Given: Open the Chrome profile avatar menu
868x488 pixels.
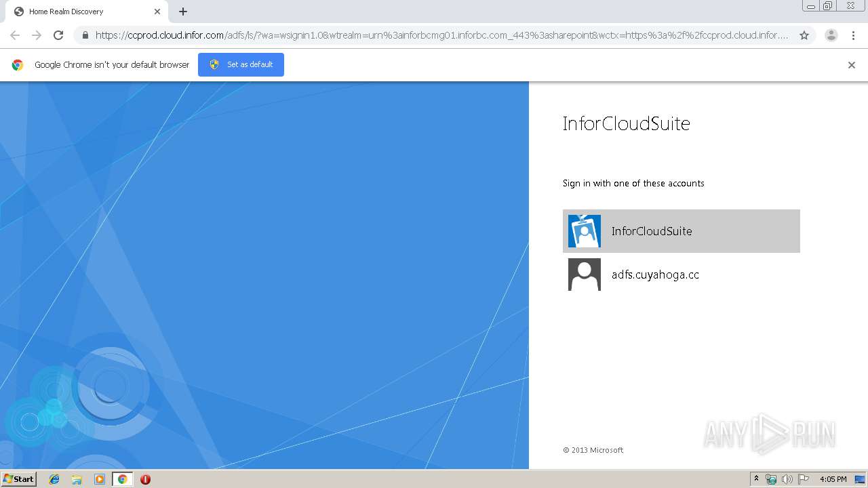Looking at the screenshot, I should coord(831,35).
